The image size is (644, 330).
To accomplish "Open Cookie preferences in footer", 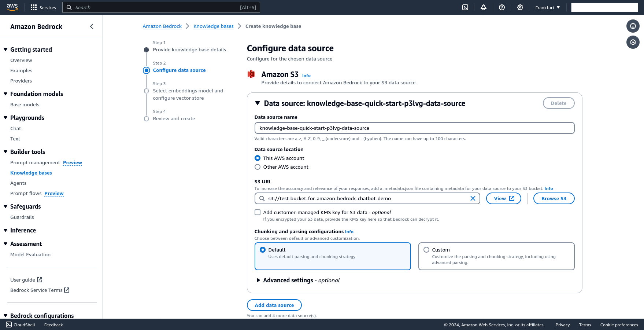I will (x=619, y=325).
